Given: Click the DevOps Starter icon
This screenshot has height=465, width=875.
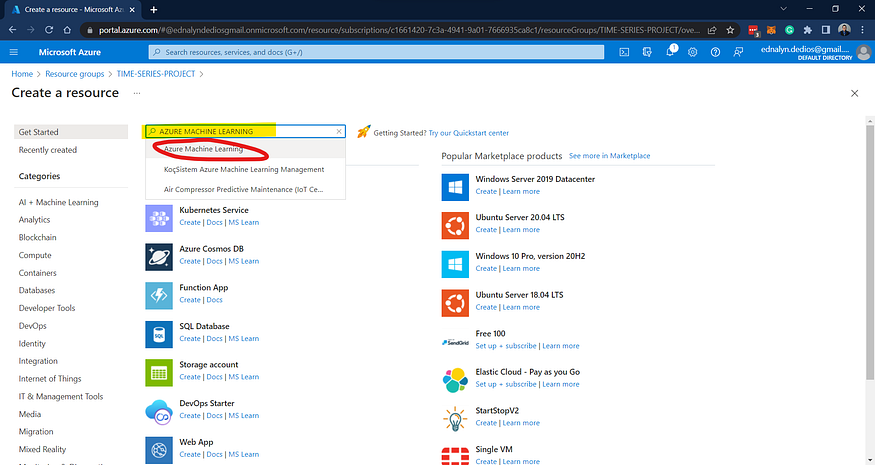Looking at the screenshot, I should coord(159,411).
